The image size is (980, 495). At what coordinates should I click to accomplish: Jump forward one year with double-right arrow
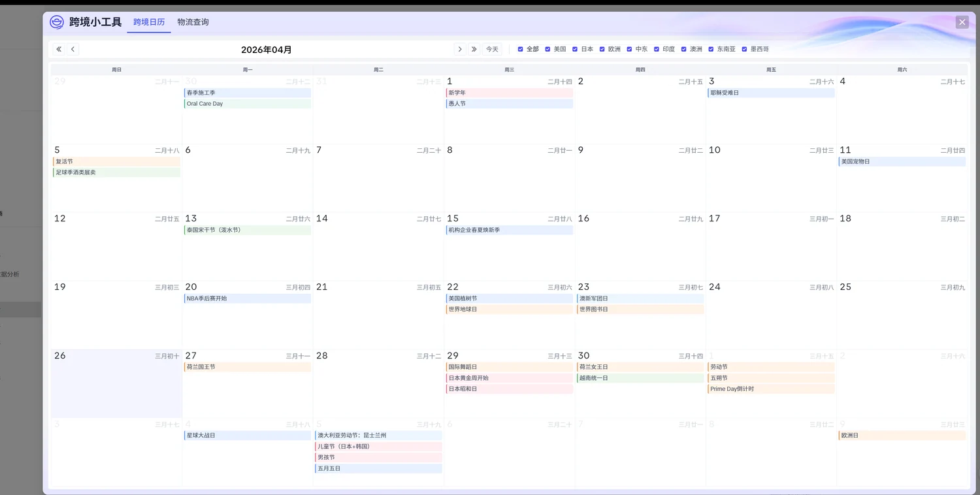coord(474,49)
